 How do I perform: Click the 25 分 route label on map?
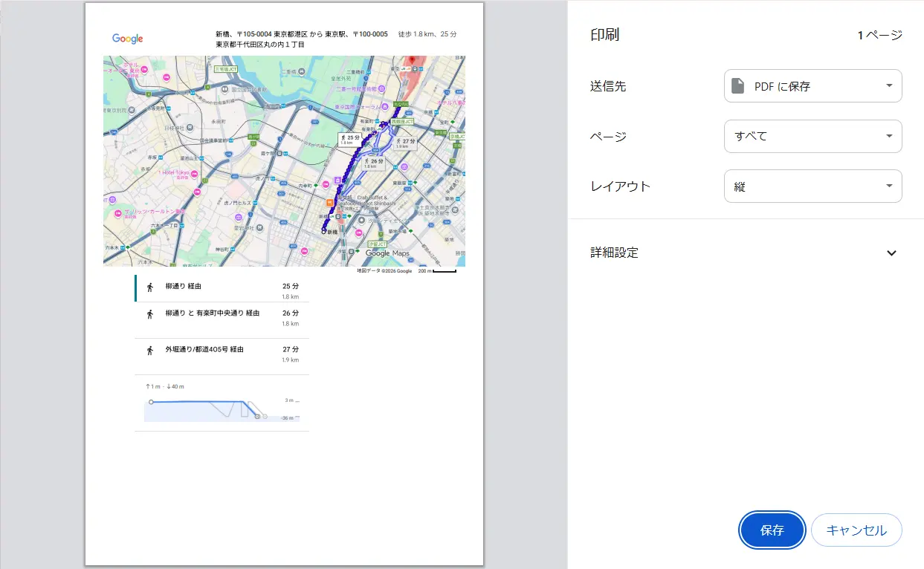(349, 139)
